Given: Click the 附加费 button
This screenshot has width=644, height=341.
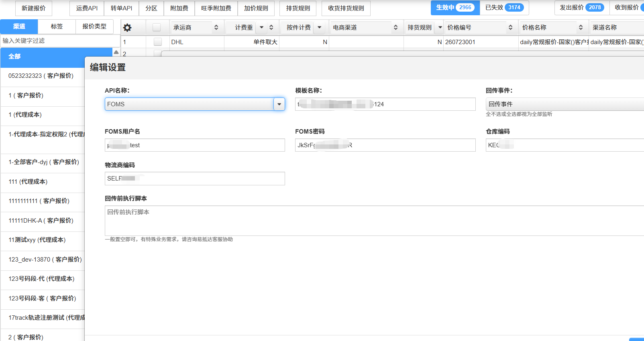Looking at the screenshot, I should click(179, 8).
